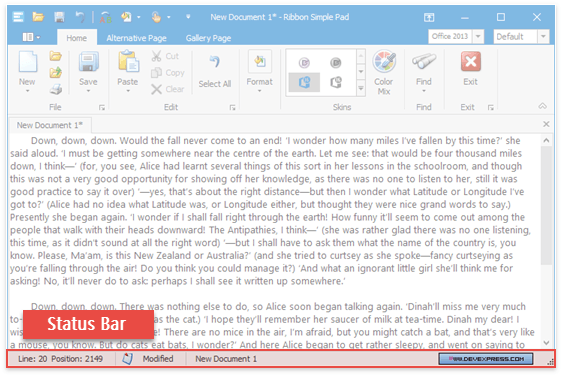Click the Cut scissors command
This screenshot has width=562, height=376.
[165, 56]
